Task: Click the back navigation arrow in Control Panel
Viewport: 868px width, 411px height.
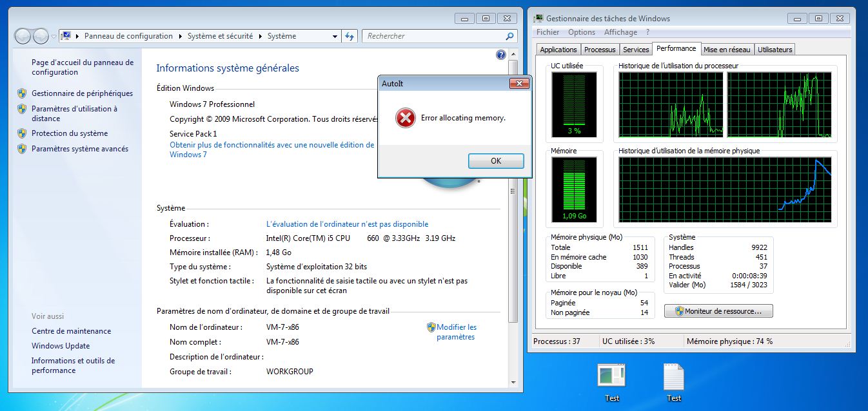Action: (23, 36)
